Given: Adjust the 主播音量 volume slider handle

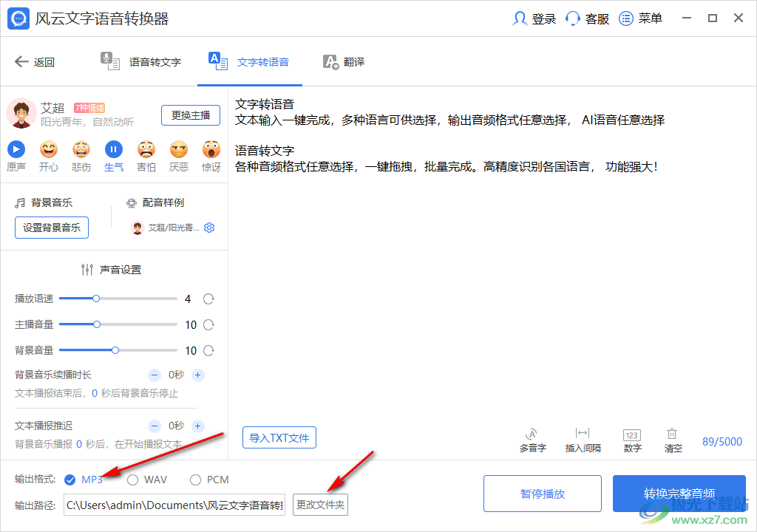Looking at the screenshot, I should point(97,324).
